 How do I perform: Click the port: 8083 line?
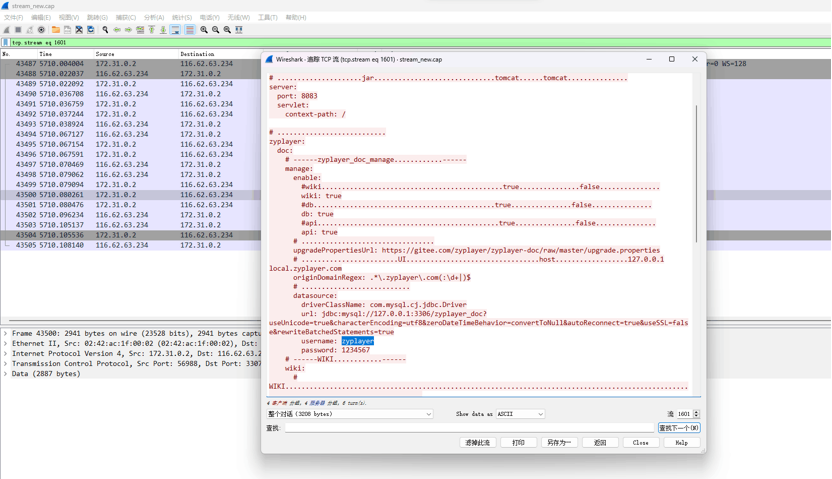(297, 96)
